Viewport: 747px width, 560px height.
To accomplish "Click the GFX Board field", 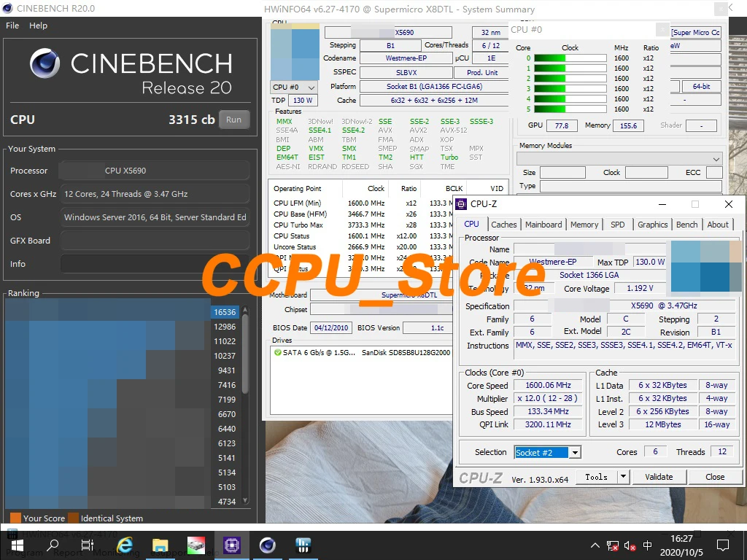I will pyautogui.click(x=155, y=241).
